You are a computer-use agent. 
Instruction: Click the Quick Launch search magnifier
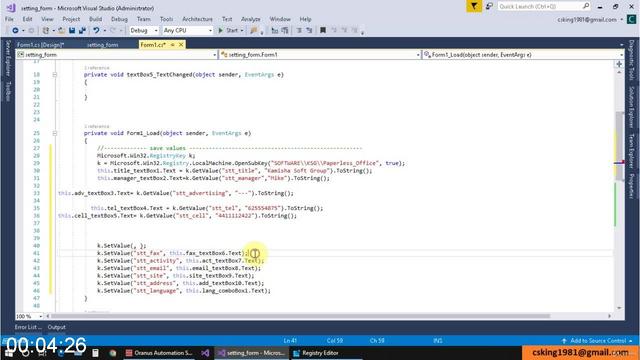[586, 6]
